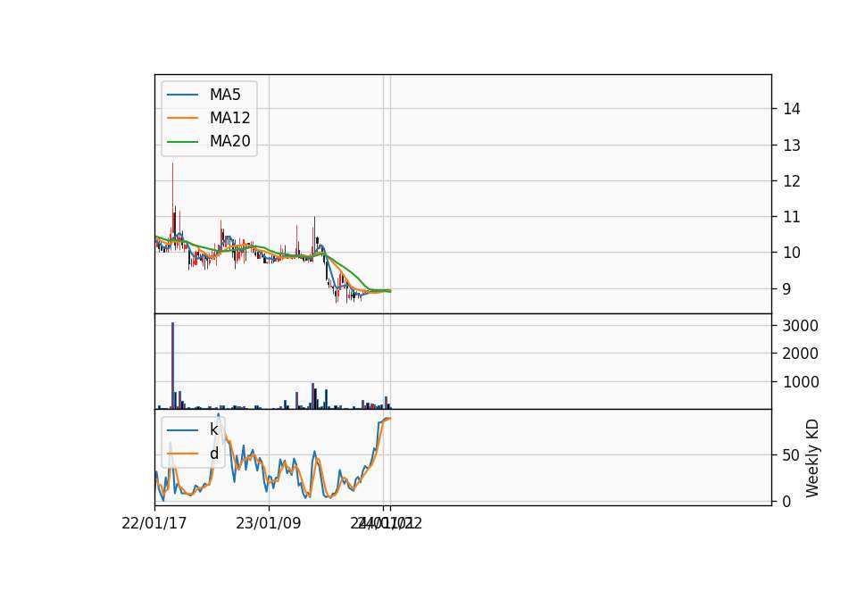Click the price axis tick label 11

pyautogui.click(x=792, y=218)
